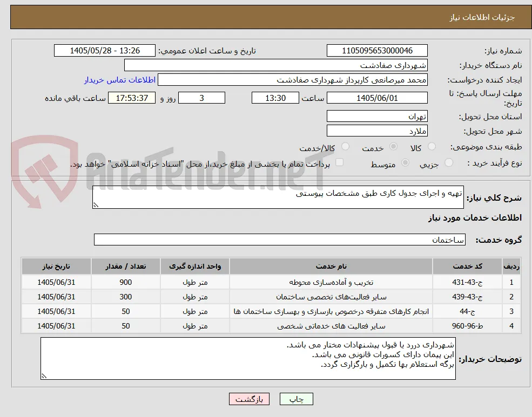Screen dimensions: 532x417
Task: Click the remaining days field showing 3
Action: coord(201,98)
